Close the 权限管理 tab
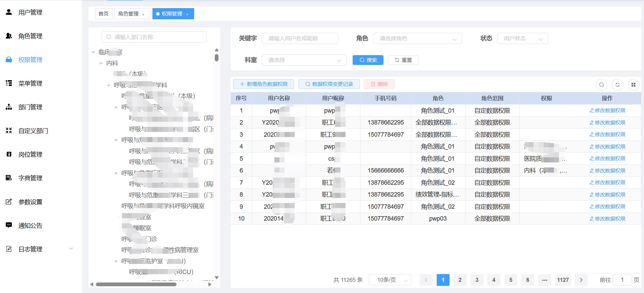This screenshot has height=293, width=644. [x=187, y=14]
